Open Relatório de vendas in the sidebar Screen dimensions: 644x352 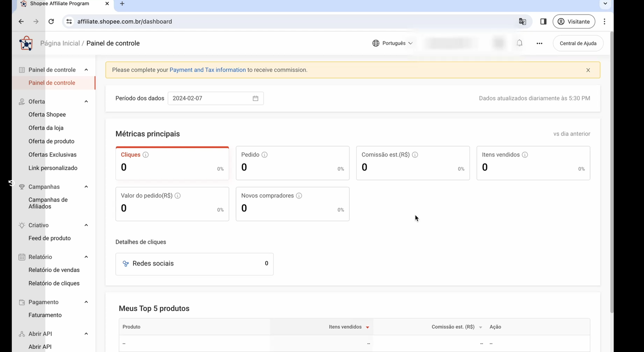(x=54, y=270)
